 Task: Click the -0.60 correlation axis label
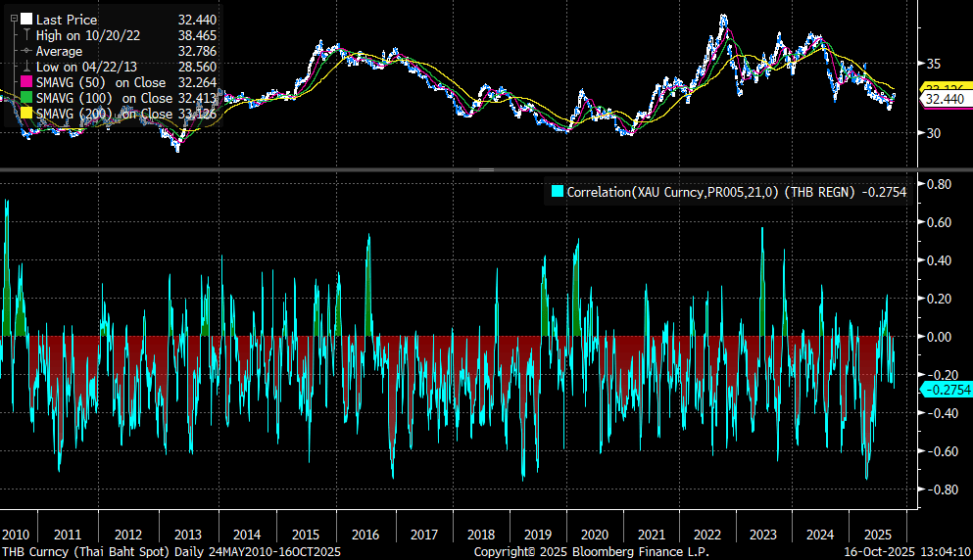pos(942,451)
